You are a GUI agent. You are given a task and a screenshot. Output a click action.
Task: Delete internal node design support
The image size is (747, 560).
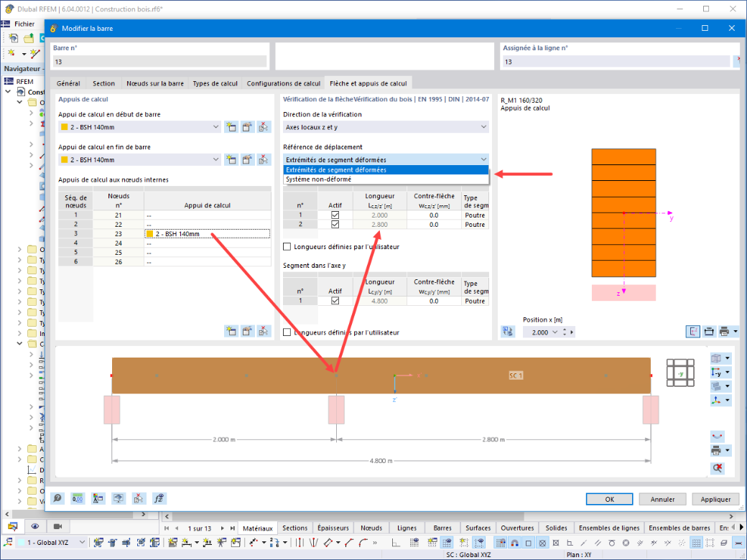264,331
